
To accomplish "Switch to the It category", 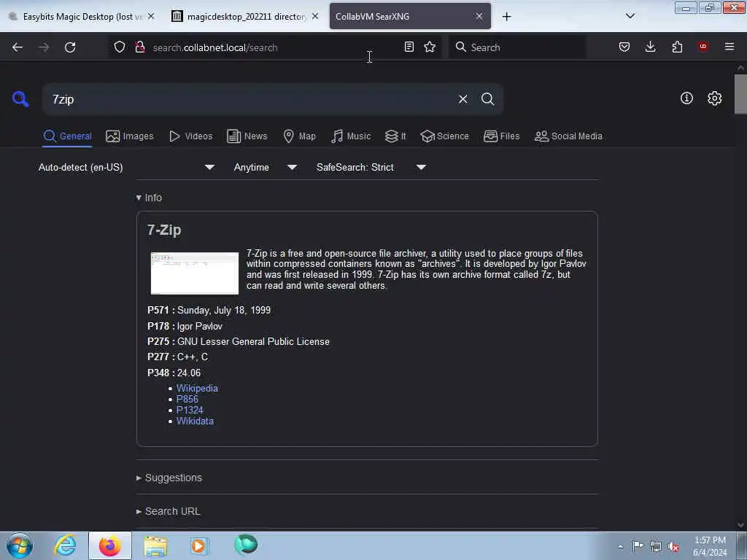I will [x=395, y=136].
